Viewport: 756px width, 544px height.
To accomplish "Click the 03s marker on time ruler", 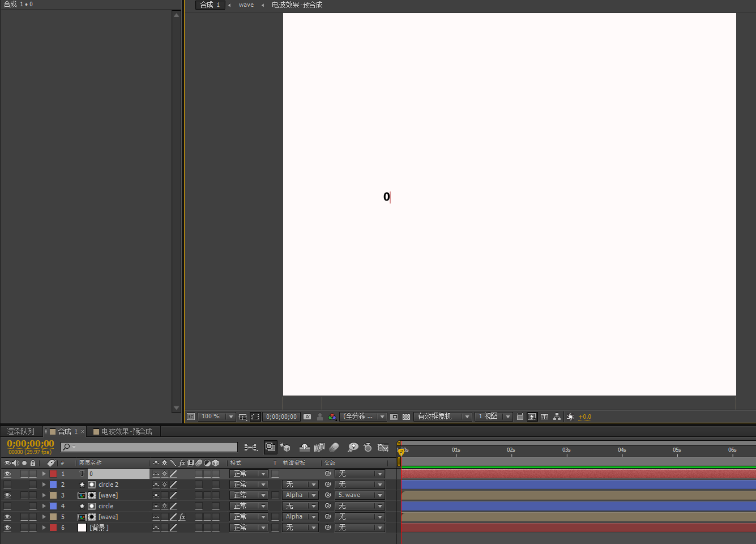I will point(566,450).
